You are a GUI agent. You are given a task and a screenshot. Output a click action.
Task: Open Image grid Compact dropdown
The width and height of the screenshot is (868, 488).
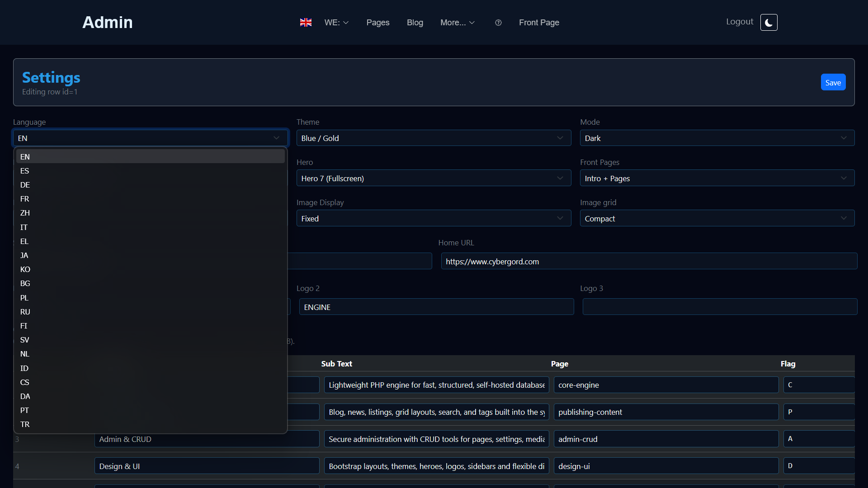717,218
